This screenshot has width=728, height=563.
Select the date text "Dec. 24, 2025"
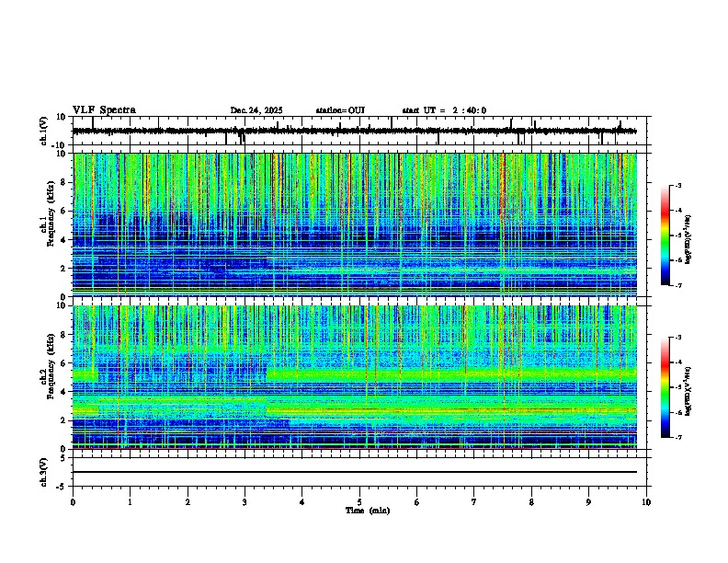click(256, 110)
